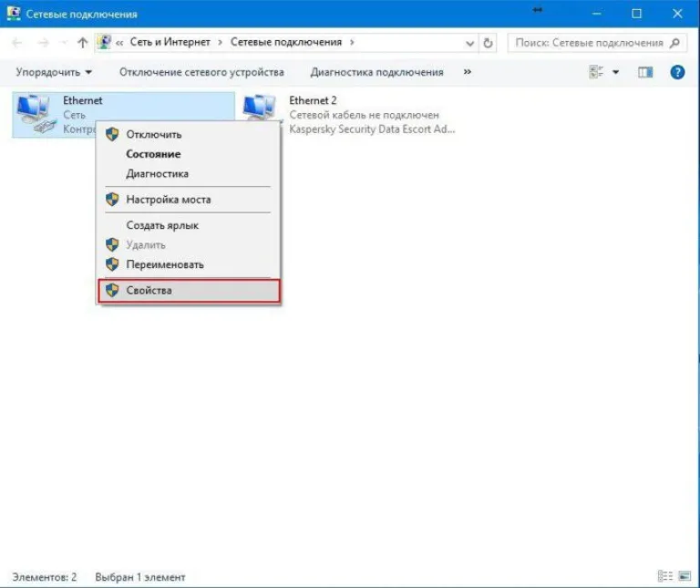The width and height of the screenshot is (700, 588).
Task: Click Сетевые подключения breadcrumb
Action: [286, 42]
